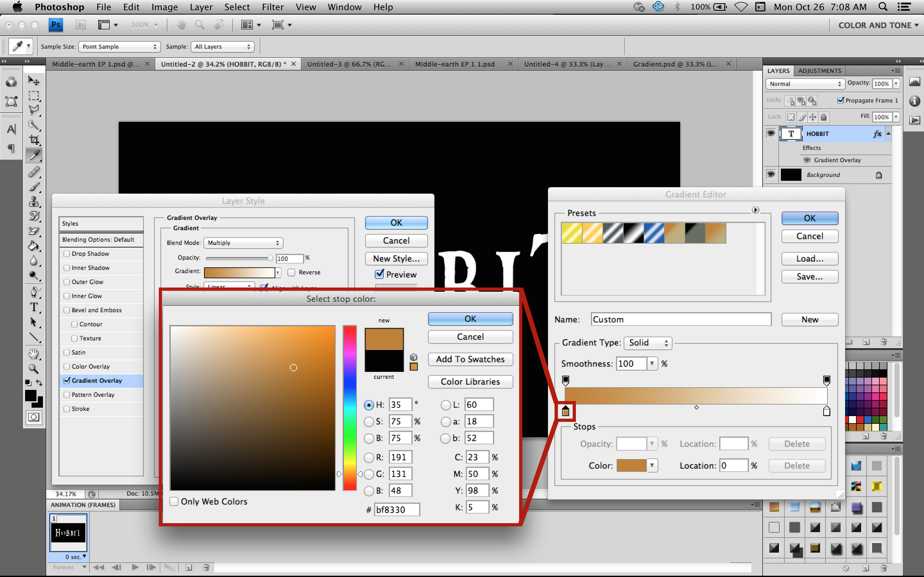Screen dimensions: 924x577
Task: Click Add To Swatches button
Action: point(470,359)
